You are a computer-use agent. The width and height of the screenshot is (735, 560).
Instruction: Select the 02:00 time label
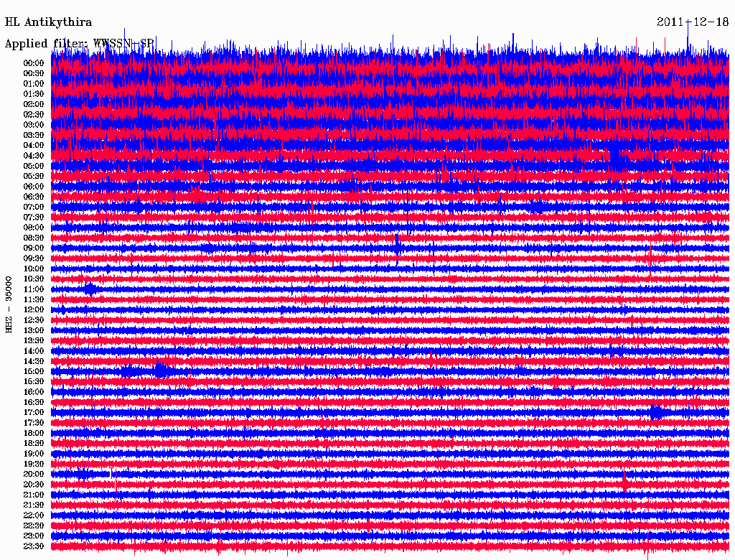point(34,105)
